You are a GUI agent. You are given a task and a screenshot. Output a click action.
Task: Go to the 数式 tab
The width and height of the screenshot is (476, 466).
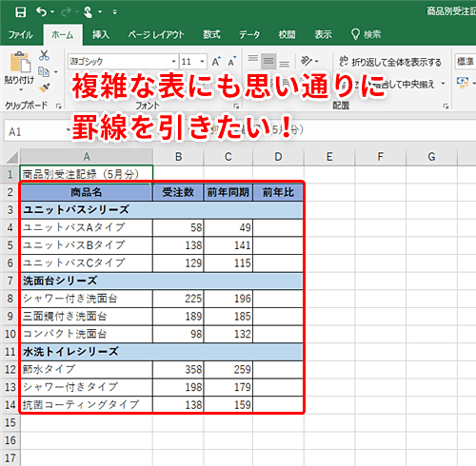pos(211,34)
